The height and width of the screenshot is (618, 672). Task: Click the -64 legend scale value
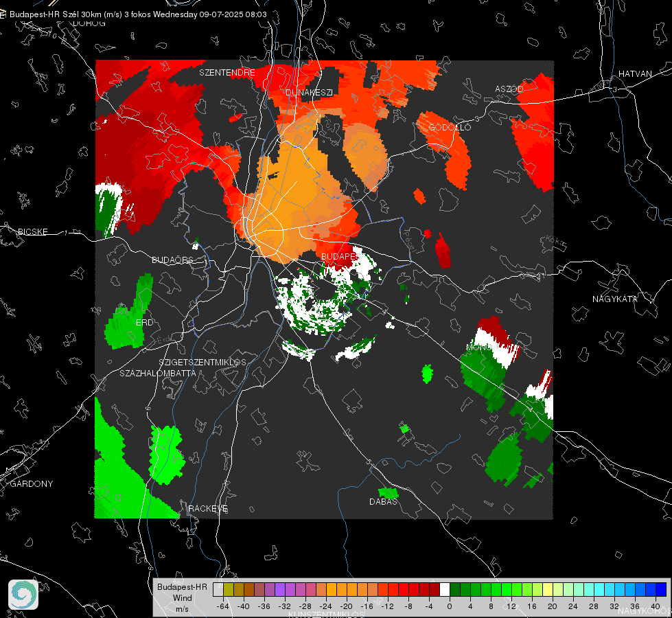coord(223,606)
